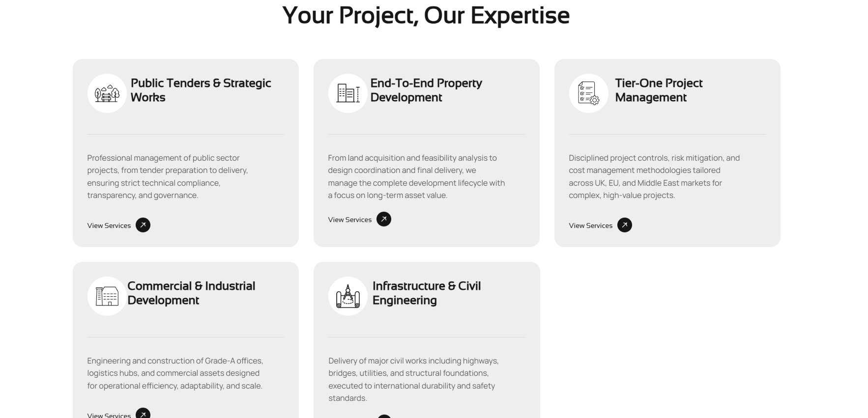Select the Public Tenders & Strategic Works heading
This screenshot has height=418, width=868.
pyautogui.click(x=201, y=90)
